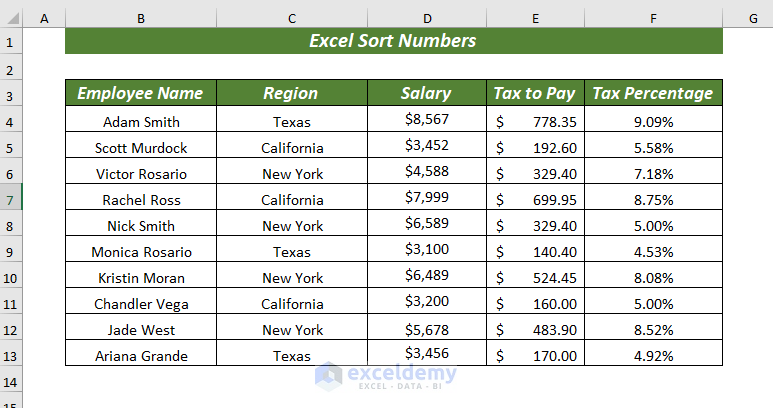Image resolution: width=773 pixels, height=408 pixels.
Task: Click the Region header cell
Action: point(291,93)
